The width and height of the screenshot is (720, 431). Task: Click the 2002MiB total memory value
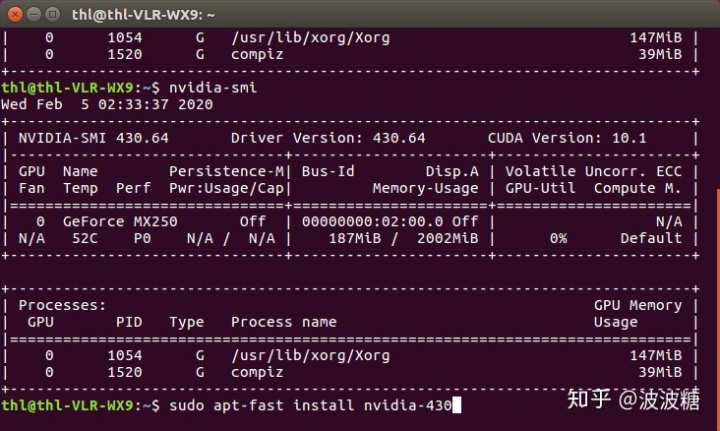(x=448, y=239)
